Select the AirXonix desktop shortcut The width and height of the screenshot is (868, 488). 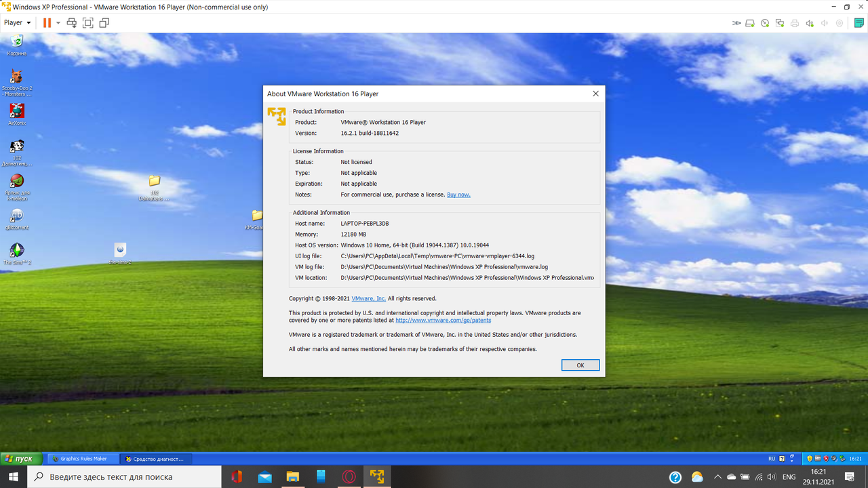coord(17,114)
